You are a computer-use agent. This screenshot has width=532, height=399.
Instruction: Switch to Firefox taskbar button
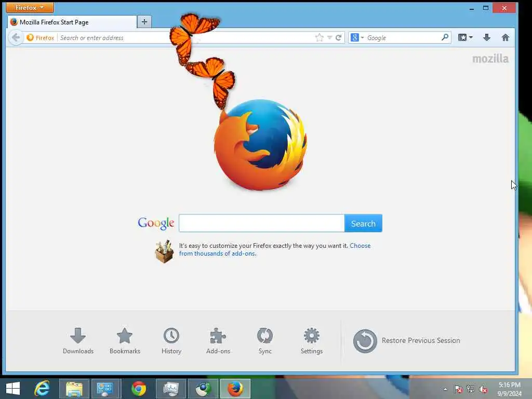(235, 389)
